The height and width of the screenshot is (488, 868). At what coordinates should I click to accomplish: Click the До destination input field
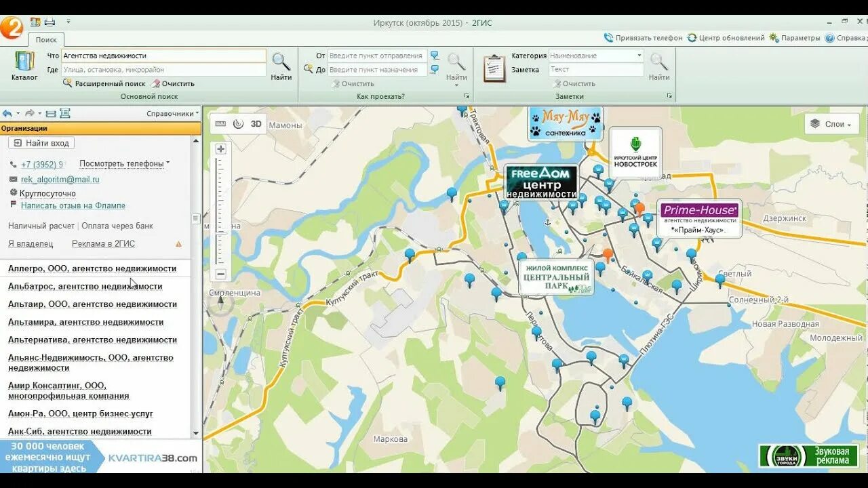[x=377, y=70]
